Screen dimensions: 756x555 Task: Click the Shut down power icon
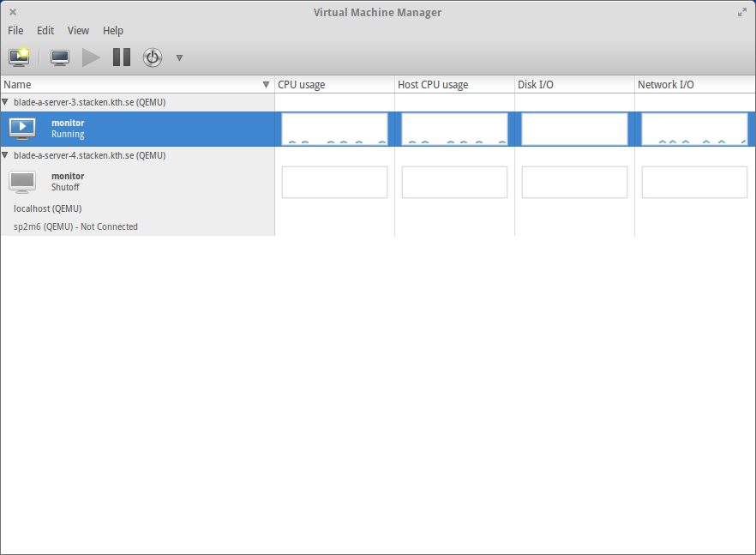pyautogui.click(x=152, y=57)
